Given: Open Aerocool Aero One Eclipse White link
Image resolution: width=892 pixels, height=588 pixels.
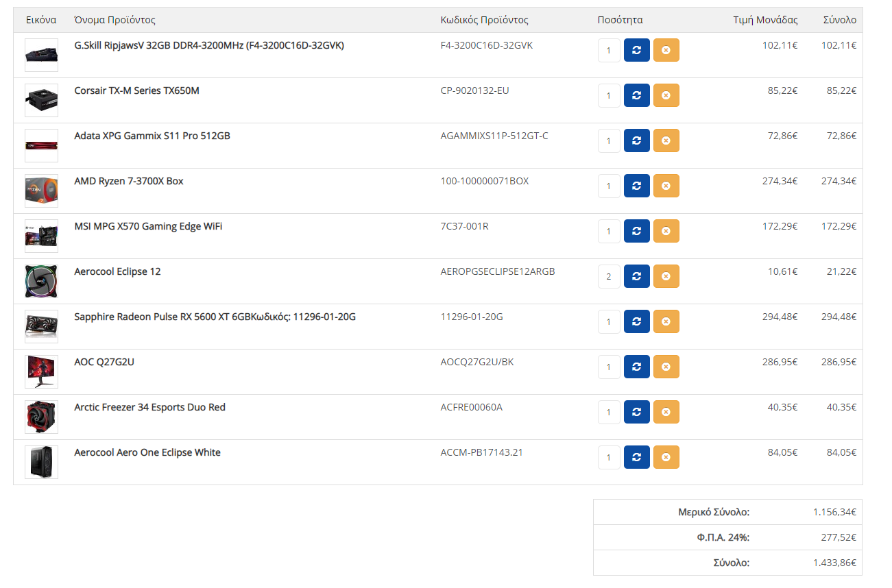Looking at the screenshot, I should (147, 452).
